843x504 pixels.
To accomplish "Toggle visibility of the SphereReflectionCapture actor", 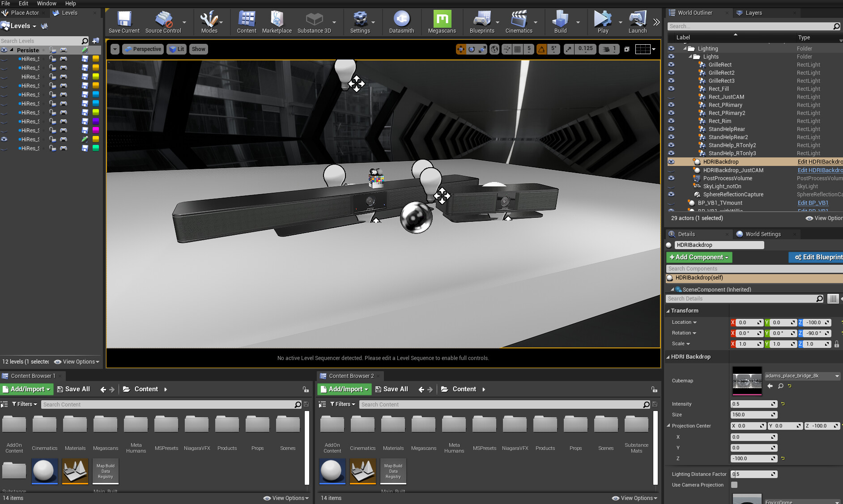I will (x=671, y=195).
